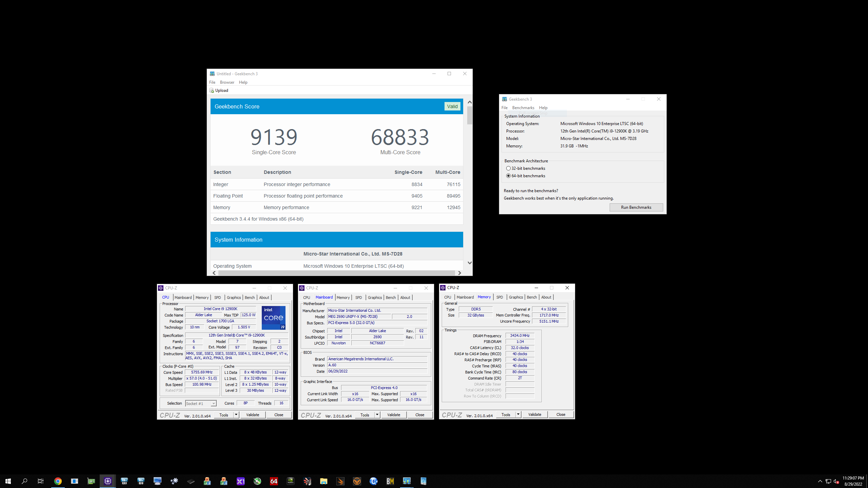Open the Windows Start menu
868x488 pixels.
[8, 481]
